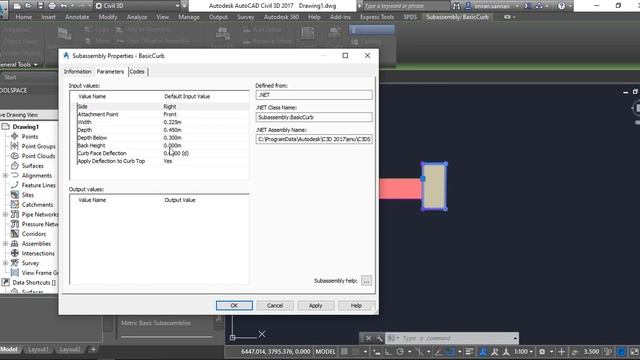
Task: Click the Plot printer icon in title bar
Action: [52, 6]
